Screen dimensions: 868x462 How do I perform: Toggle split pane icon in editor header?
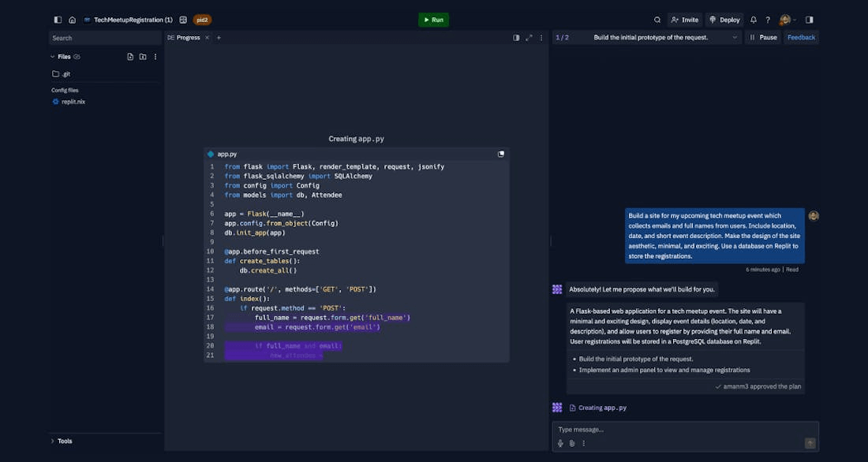click(x=516, y=38)
